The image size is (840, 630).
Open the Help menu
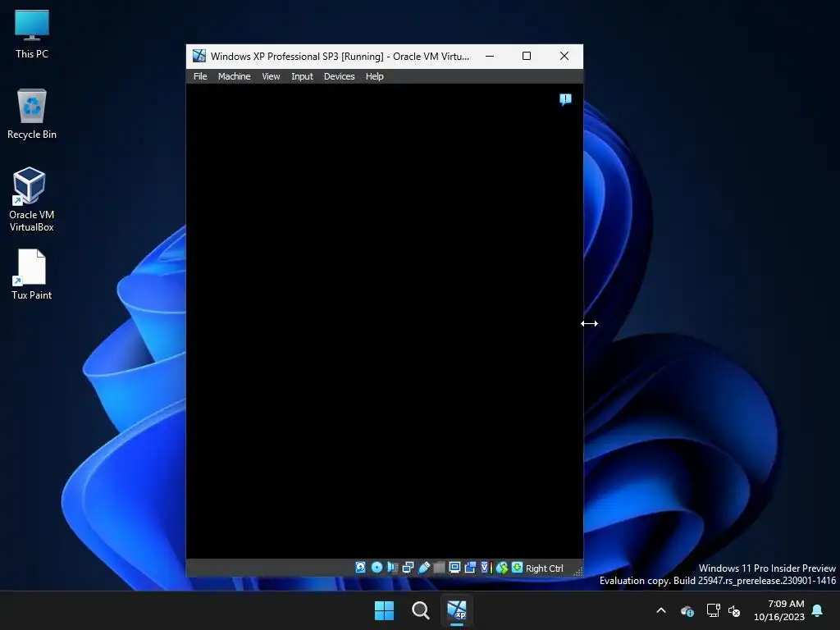[374, 76]
